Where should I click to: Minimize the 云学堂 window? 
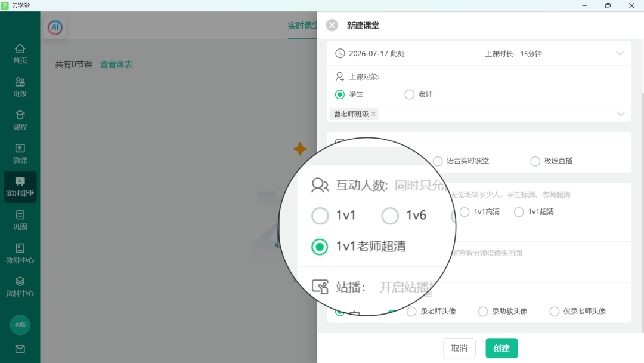584,5
